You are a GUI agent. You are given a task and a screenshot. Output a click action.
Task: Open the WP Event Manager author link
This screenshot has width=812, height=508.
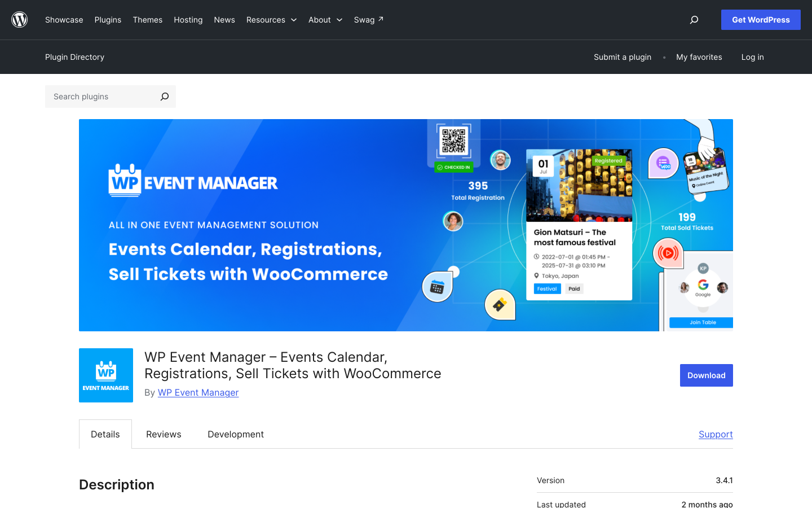[198, 392]
